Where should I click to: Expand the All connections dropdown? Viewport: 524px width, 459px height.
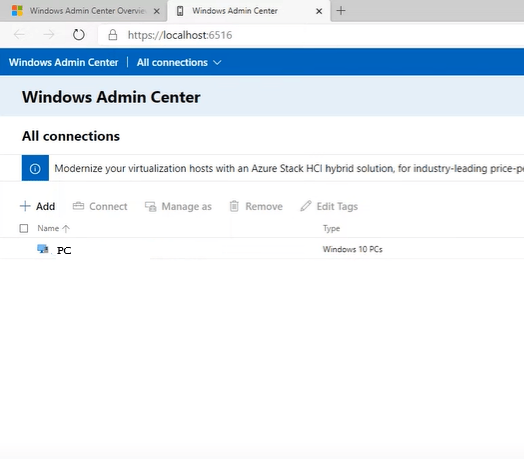[179, 63]
